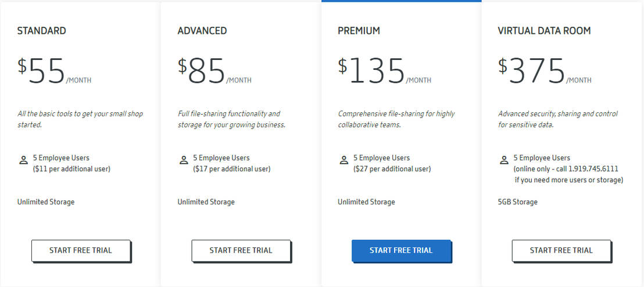This screenshot has width=644, height=287.
Task: Select the PREMIUM plan heading
Action: click(x=359, y=31)
